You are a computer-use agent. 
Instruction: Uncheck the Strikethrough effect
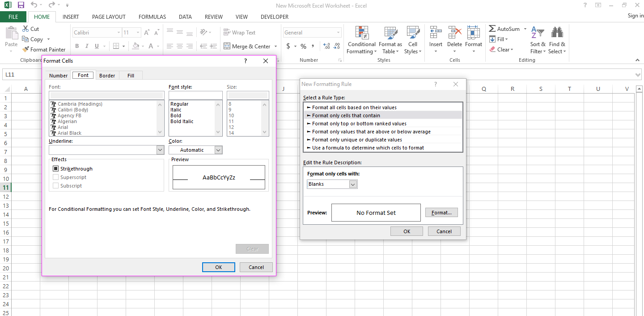point(55,168)
